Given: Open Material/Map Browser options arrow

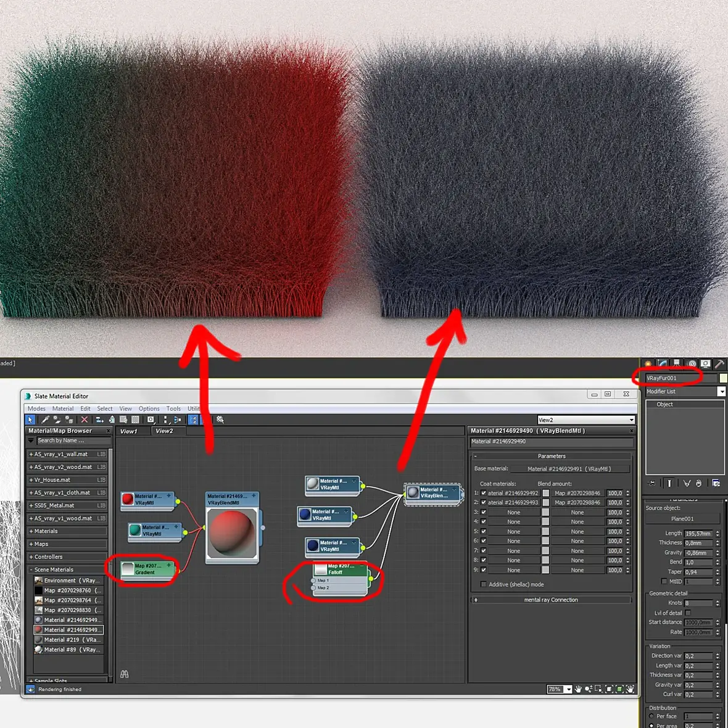Looking at the screenshot, I should pos(31,440).
